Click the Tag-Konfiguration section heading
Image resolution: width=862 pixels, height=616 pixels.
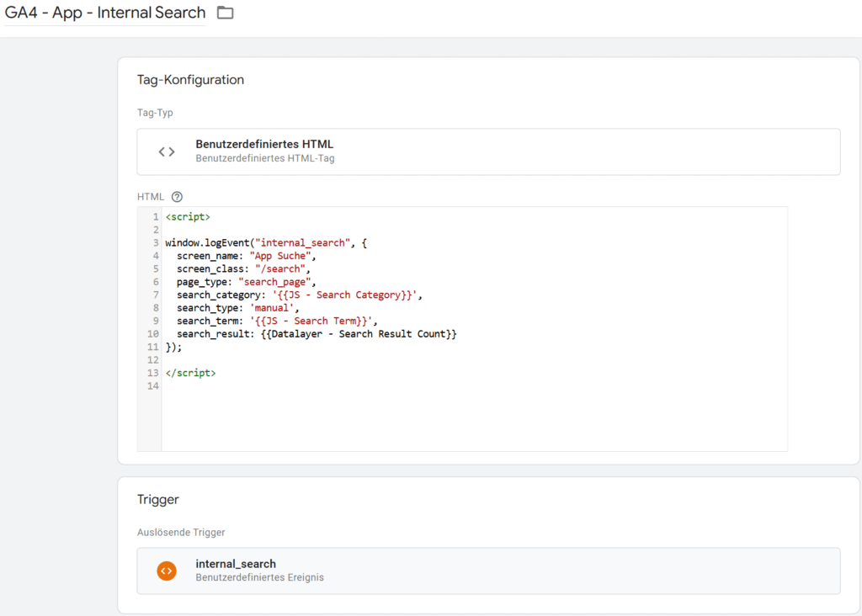click(x=190, y=80)
